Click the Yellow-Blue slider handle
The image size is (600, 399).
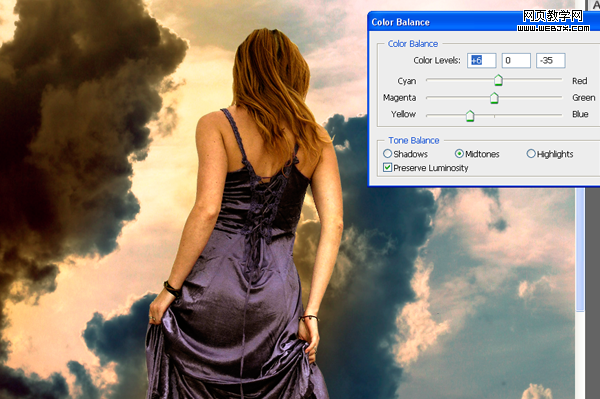(x=470, y=116)
